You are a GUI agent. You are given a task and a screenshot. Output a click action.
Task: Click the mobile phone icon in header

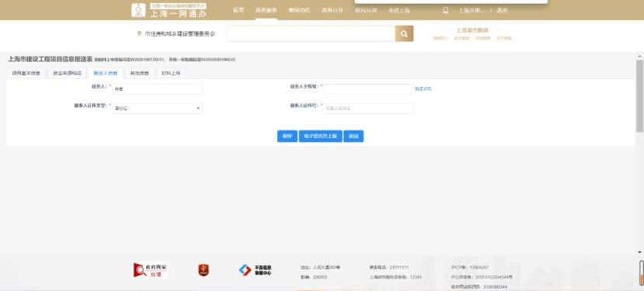(445, 11)
